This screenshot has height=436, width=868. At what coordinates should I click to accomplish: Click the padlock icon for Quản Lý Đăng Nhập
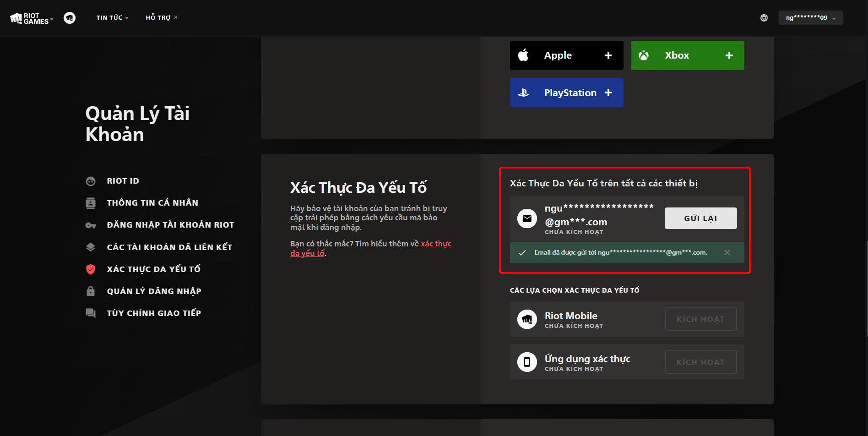click(x=91, y=291)
